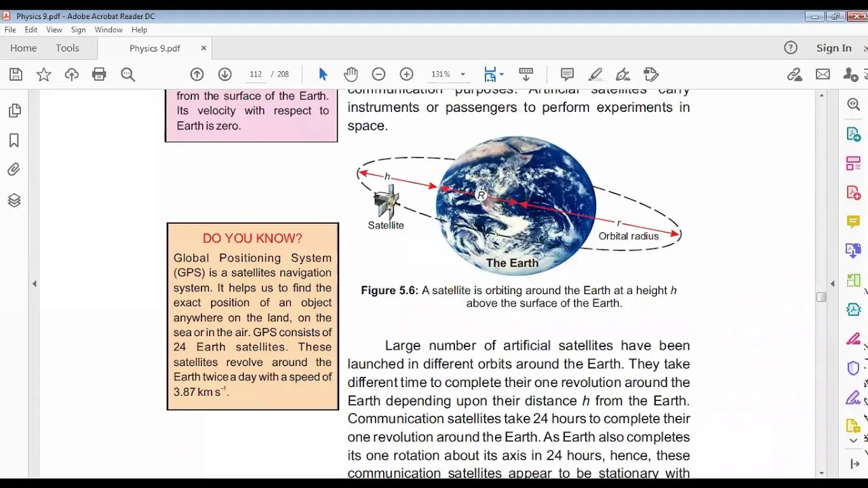This screenshot has width=868, height=488.
Task: Click the 'Satellite' label in figure
Action: [x=386, y=225]
